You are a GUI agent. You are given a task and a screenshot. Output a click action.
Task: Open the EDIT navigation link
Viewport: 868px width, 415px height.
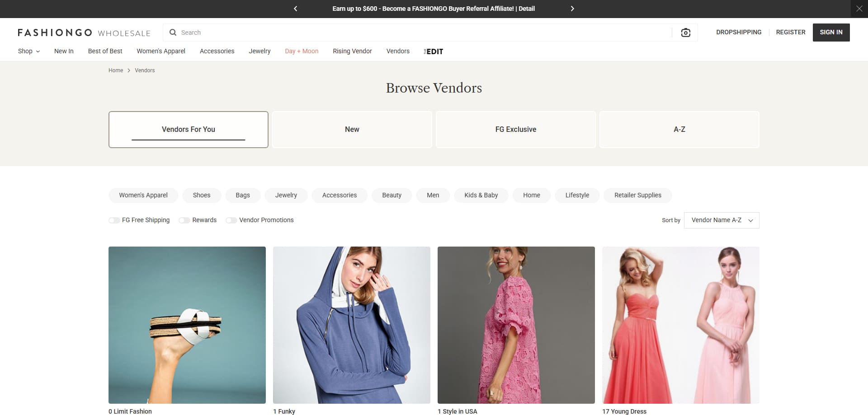tap(434, 51)
